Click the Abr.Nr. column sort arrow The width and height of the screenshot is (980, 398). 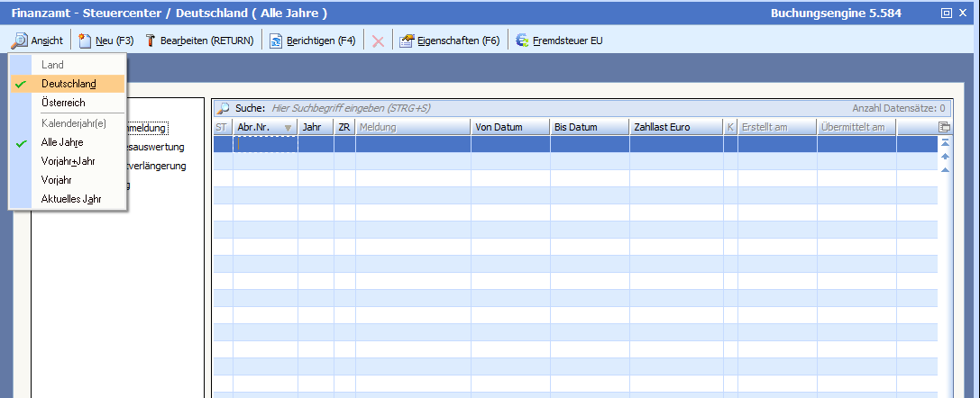coord(288,128)
